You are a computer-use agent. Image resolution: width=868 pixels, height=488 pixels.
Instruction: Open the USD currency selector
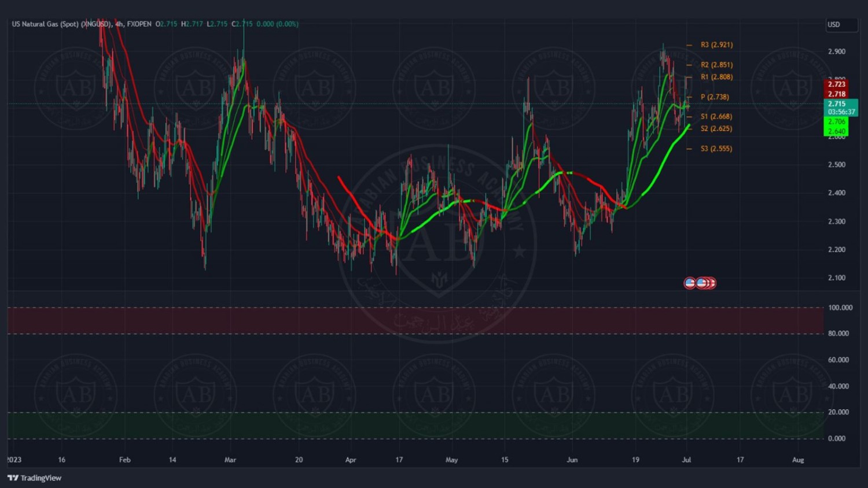tap(841, 25)
